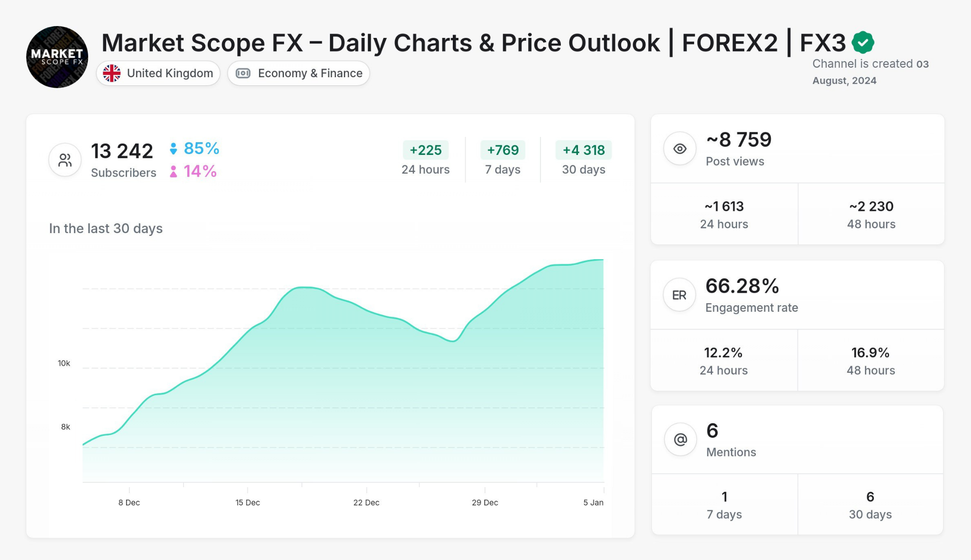Select the United Kingdom flag icon
This screenshot has width=971, height=560.
click(x=113, y=73)
